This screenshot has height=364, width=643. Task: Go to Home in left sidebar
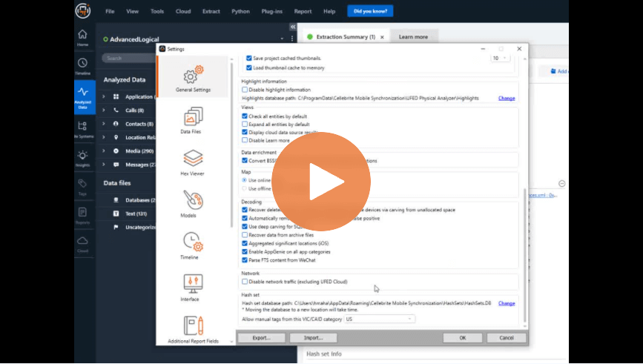(83, 38)
